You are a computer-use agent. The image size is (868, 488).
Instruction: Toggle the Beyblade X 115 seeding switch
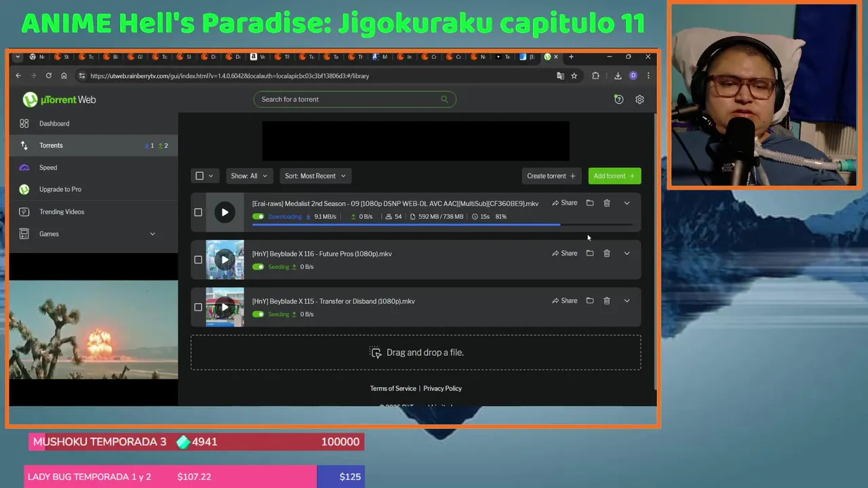point(258,314)
